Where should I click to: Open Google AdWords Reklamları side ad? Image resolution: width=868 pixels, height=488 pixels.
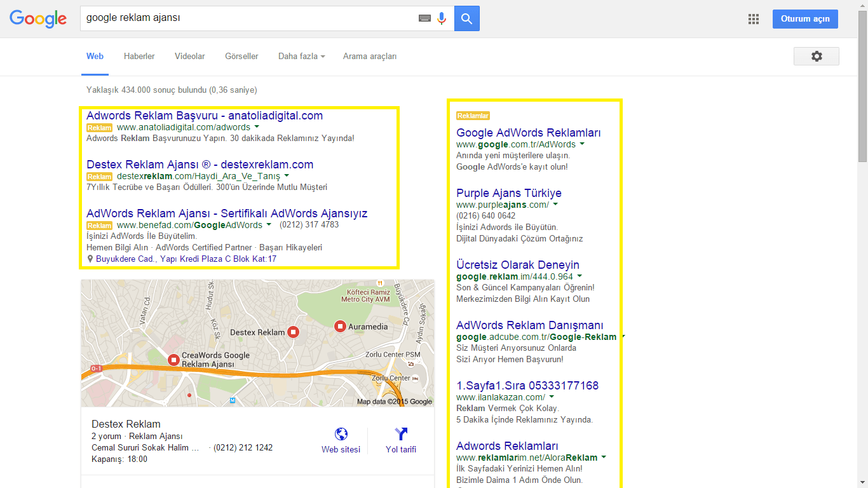tap(529, 133)
